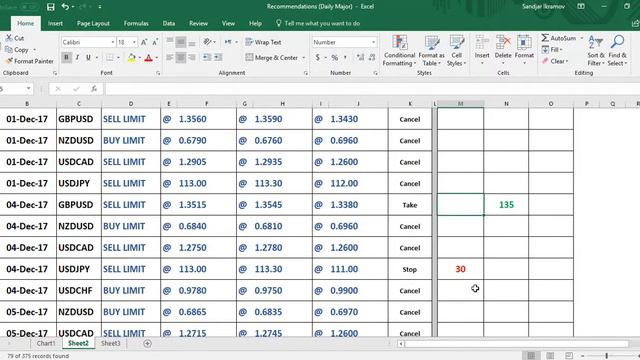Add a new sheet with the plus icon
The image size is (640, 360).
[x=147, y=344]
